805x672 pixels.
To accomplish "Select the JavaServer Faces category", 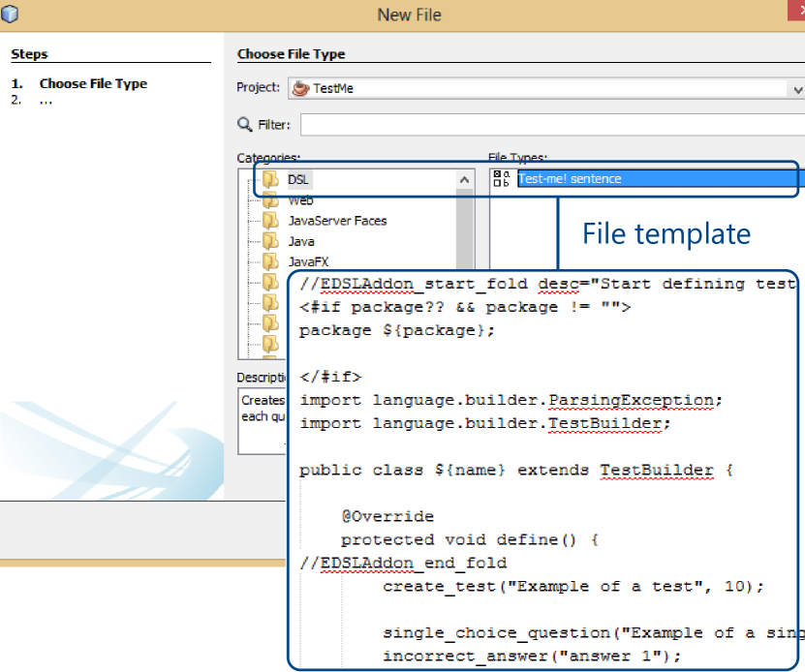I will coord(337,221).
